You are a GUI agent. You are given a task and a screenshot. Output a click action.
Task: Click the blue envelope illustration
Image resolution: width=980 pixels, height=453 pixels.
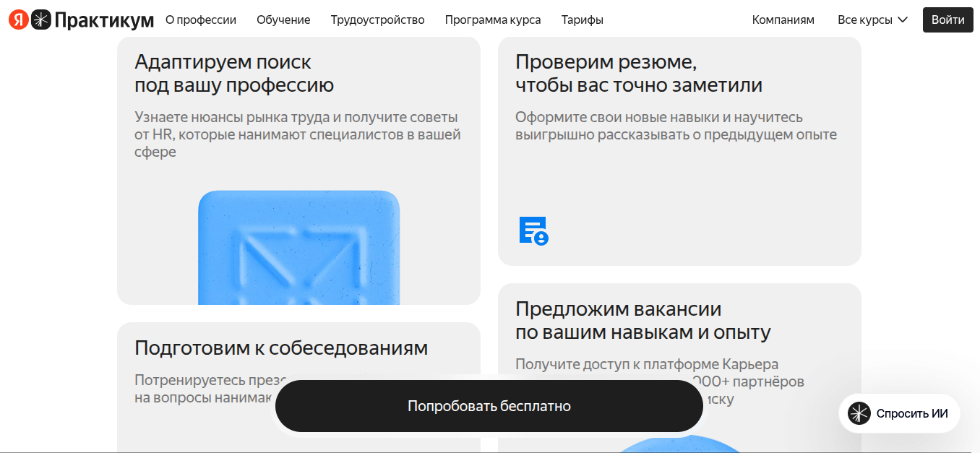pyautogui.click(x=299, y=247)
